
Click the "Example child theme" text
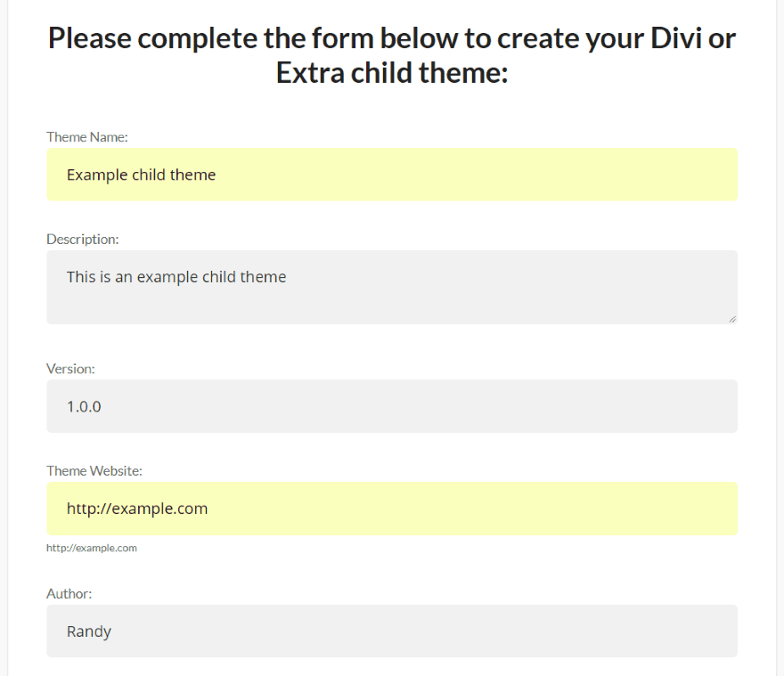(141, 175)
